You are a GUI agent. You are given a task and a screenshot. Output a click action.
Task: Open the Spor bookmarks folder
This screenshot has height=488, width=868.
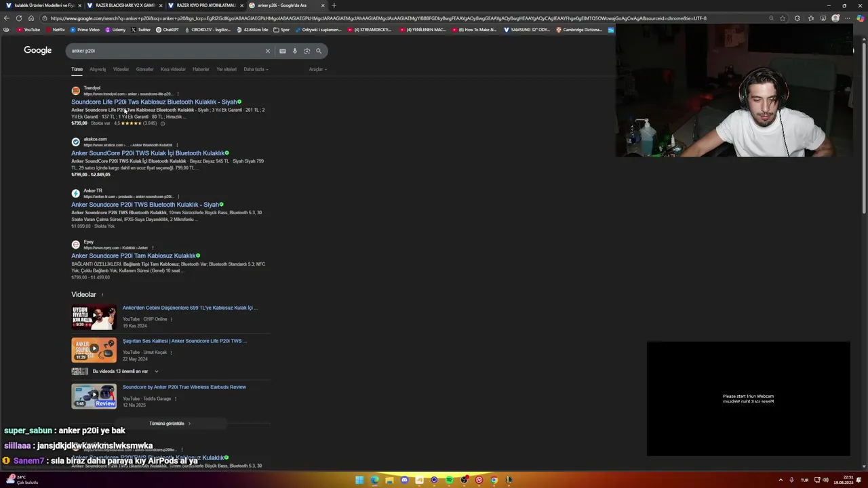[x=281, y=30]
